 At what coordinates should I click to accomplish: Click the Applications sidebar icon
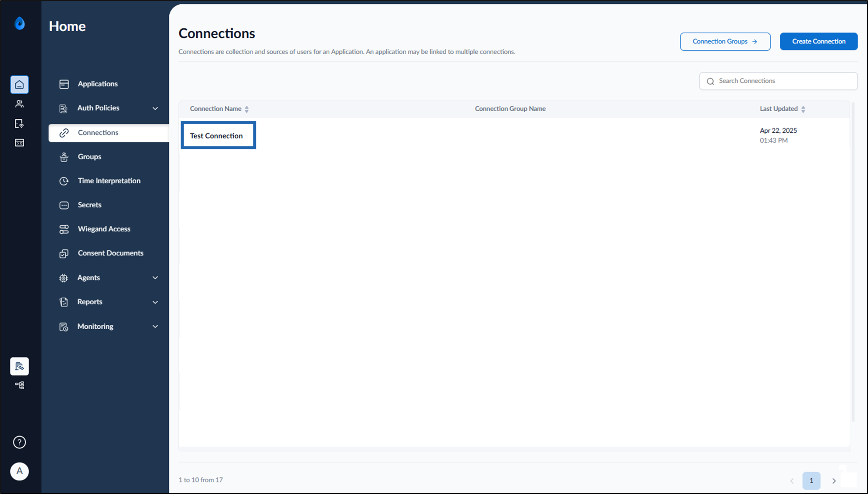click(x=64, y=84)
